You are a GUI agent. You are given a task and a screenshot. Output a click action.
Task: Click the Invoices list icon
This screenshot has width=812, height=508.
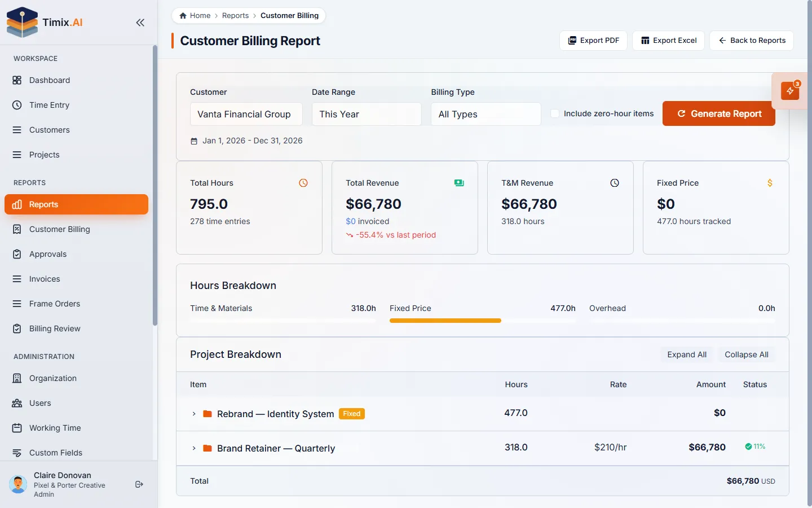coord(17,279)
